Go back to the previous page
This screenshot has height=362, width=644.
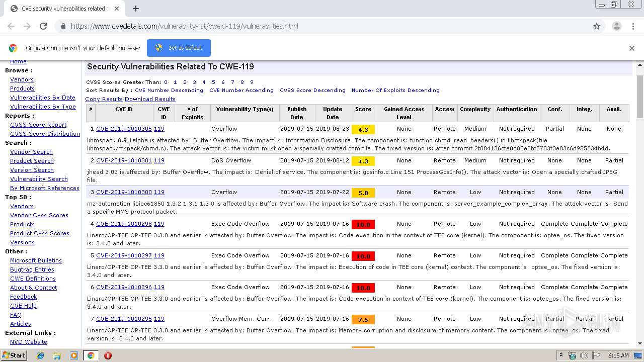point(11,26)
